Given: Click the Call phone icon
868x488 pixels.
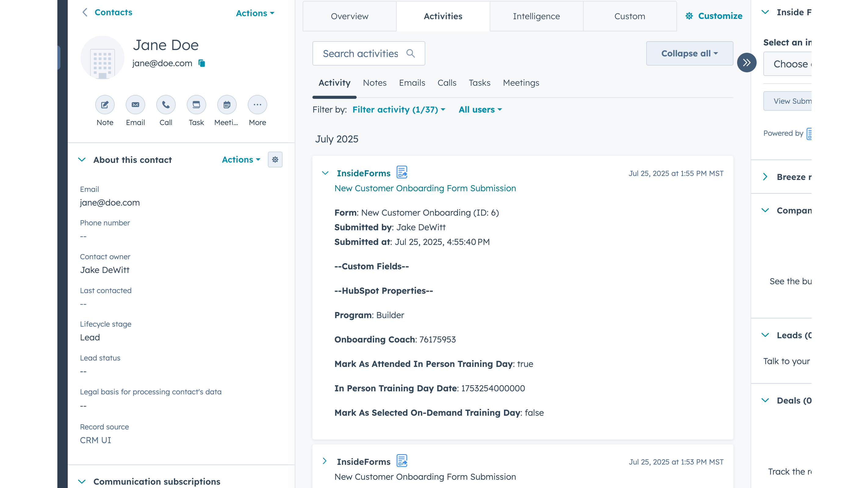Looking at the screenshot, I should pos(166,105).
